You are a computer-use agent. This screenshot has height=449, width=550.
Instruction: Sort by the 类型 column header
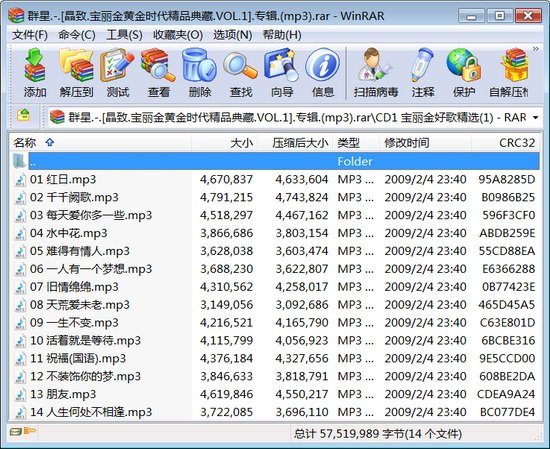356,143
